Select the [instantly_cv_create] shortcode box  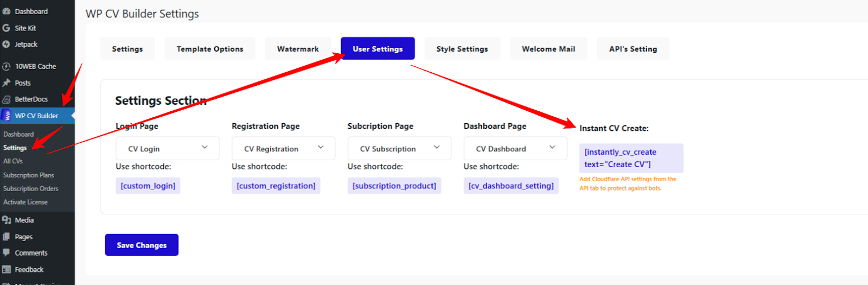pyautogui.click(x=631, y=158)
